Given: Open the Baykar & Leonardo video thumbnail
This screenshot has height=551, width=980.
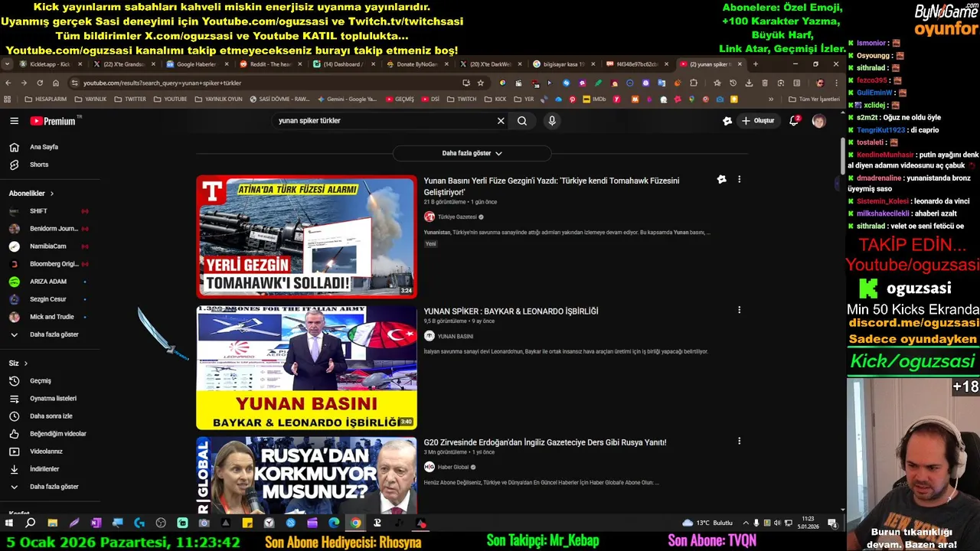Looking at the screenshot, I should 306,368.
